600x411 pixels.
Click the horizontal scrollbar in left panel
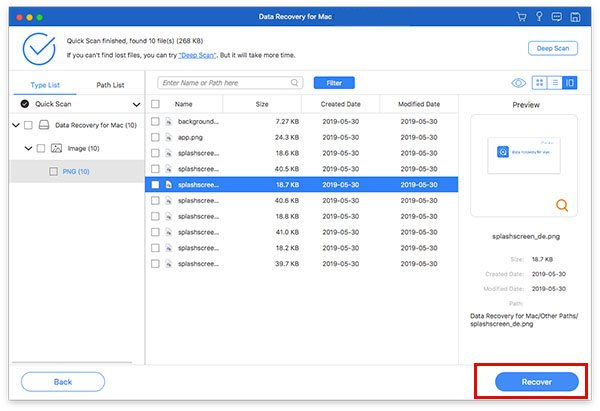tap(72, 362)
